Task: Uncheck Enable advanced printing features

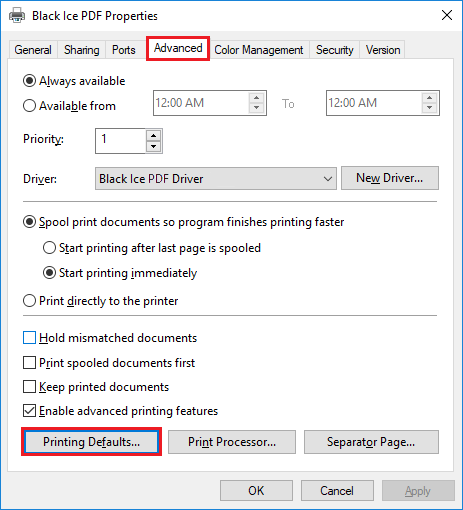Action: [29, 411]
